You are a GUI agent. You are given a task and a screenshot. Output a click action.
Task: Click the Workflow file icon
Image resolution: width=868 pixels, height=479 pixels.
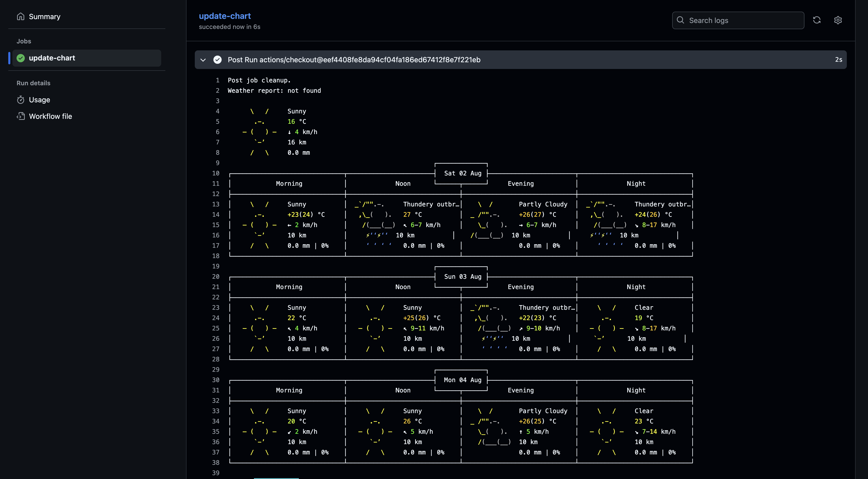click(21, 116)
